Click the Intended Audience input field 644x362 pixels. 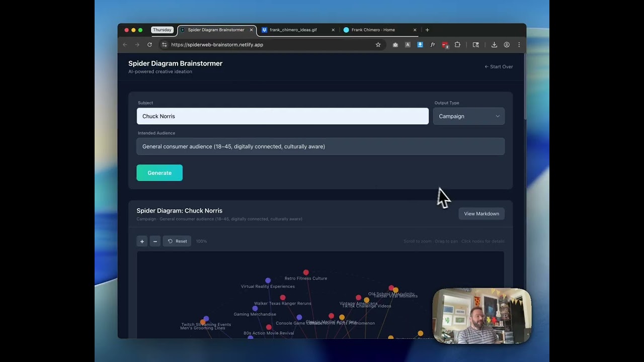click(320, 146)
